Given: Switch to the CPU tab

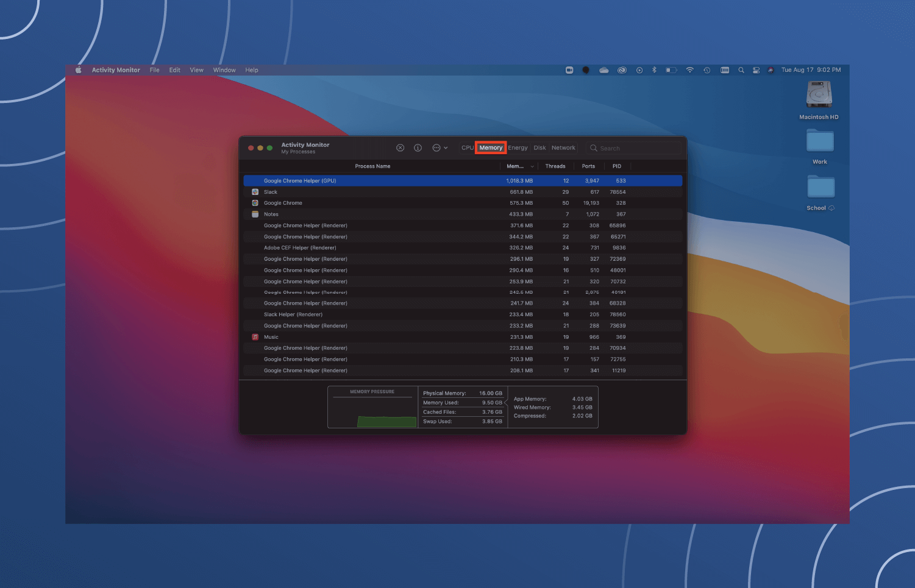Looking at the screenshot, I should pos(467,147).
